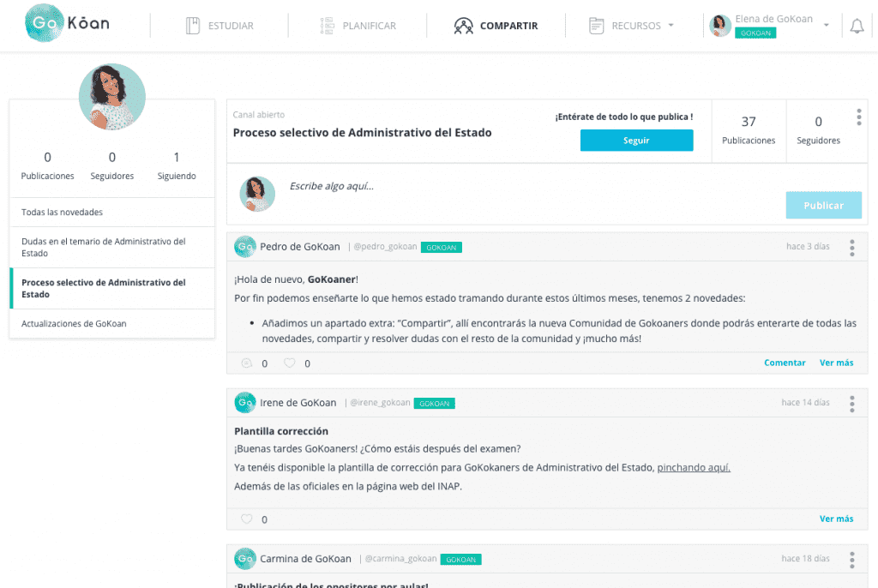878x588 pixels.
Task: Open Carmina de GoKoan's profile name
Action: click(x=305, y=560)
